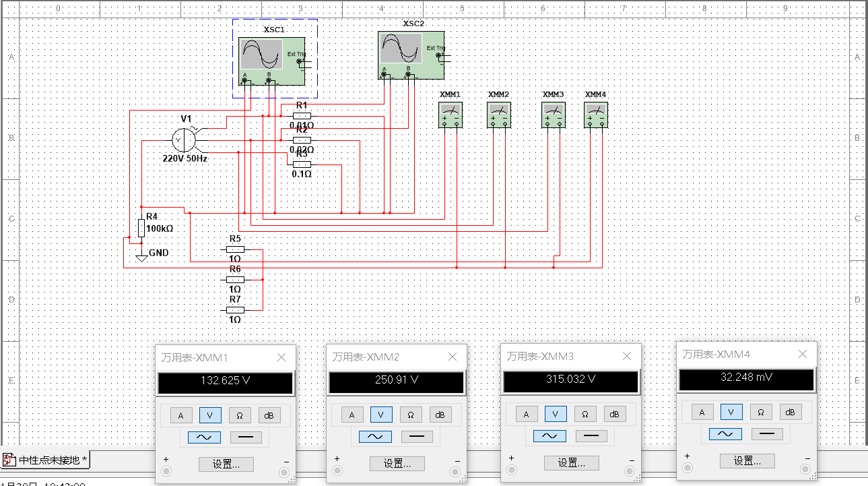868x486 pixels.
Task: Set XMM3 multimeter to AC signal mode
Action: pos(549,436)
